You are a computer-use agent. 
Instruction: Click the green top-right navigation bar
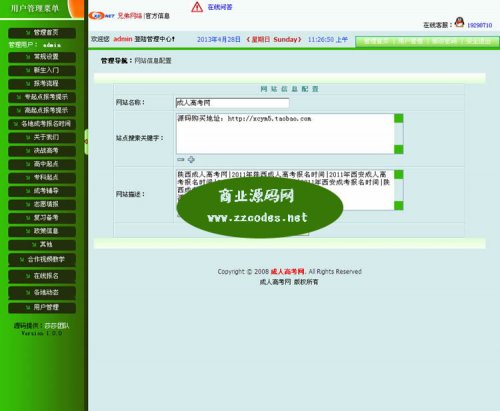(x=427, y=42)
